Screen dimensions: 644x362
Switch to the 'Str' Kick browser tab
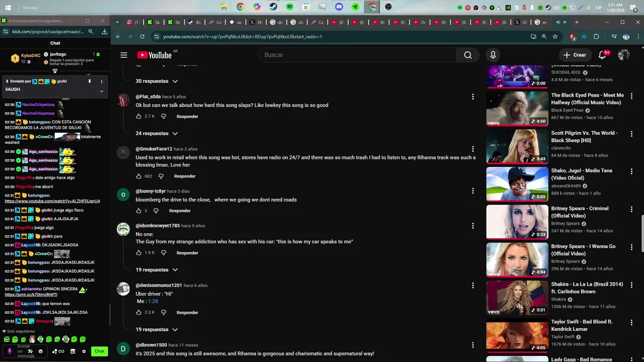pyautogui.click(x=174, y=22)
